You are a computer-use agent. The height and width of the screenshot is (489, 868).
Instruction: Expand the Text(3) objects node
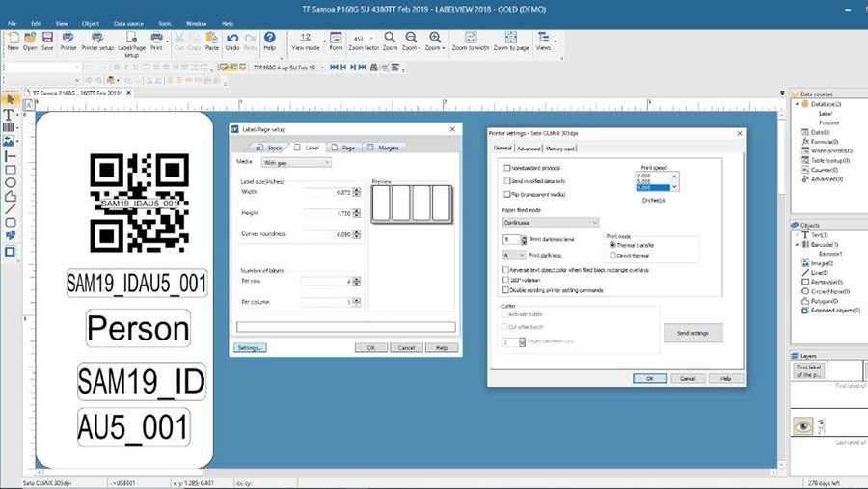(x=798, y=234)
